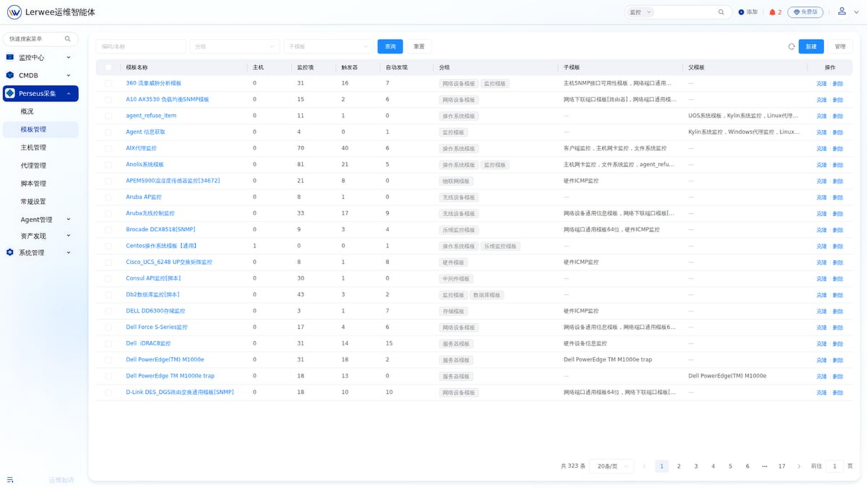Click the user profile icon
This screenshot has width=868, height=488.
(x=842, y=11)
